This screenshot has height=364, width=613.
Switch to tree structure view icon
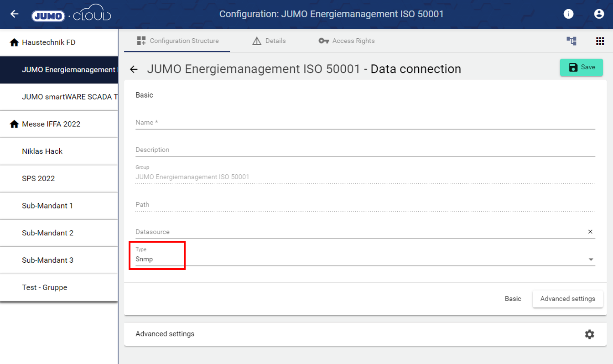tap(571, 41)
